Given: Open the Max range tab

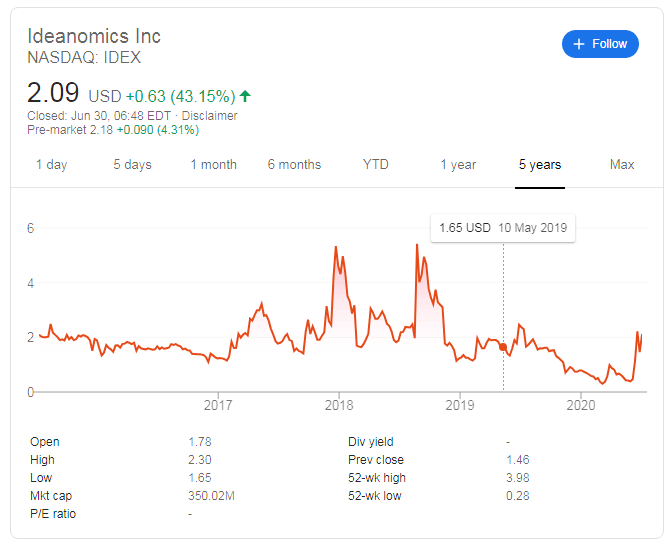Looking at the screenshot, I should pos(622,165).
